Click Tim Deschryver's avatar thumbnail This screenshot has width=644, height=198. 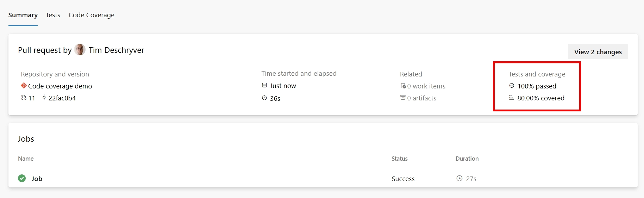[80, 50]
